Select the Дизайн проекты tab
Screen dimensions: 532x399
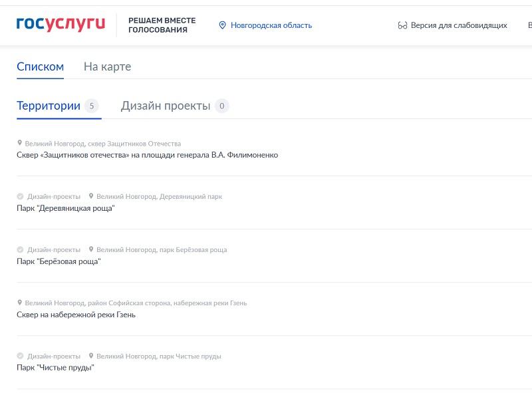(x=166, y=106)
